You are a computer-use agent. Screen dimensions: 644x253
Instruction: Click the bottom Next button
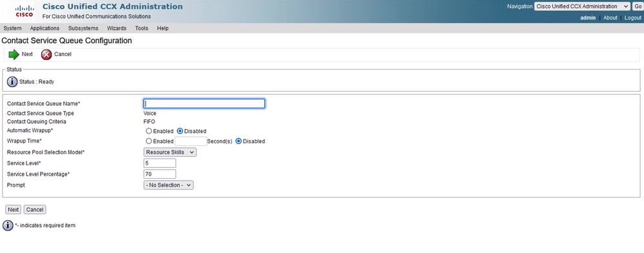(x=13, y=209)
